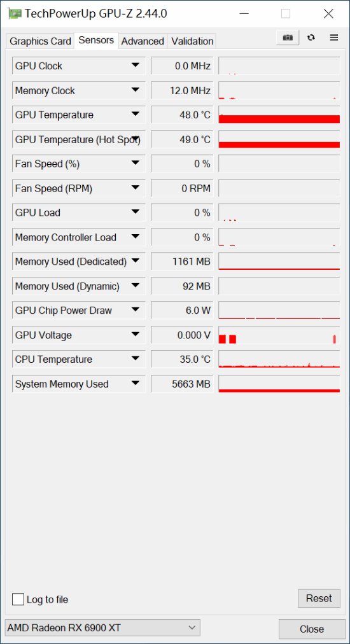350x644 pixels.
Task: Click the refresh sensors icon
Action: click(311, 38)
